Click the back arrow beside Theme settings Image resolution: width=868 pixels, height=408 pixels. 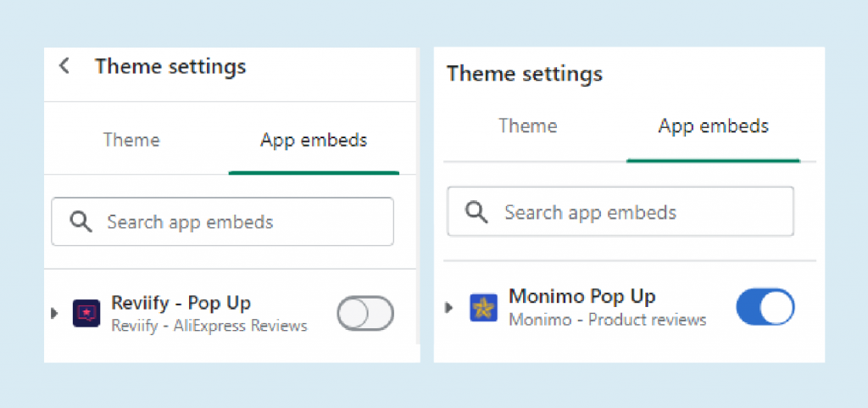[64, 66]
